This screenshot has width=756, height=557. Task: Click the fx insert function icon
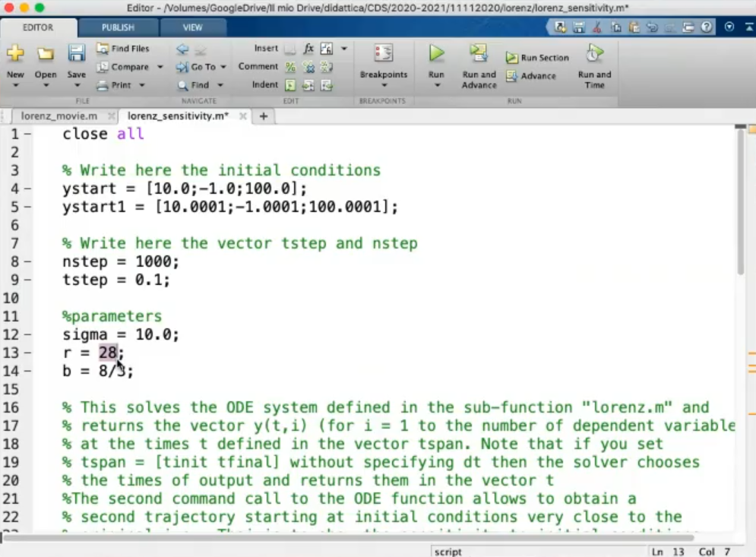(x=308, y=49)
